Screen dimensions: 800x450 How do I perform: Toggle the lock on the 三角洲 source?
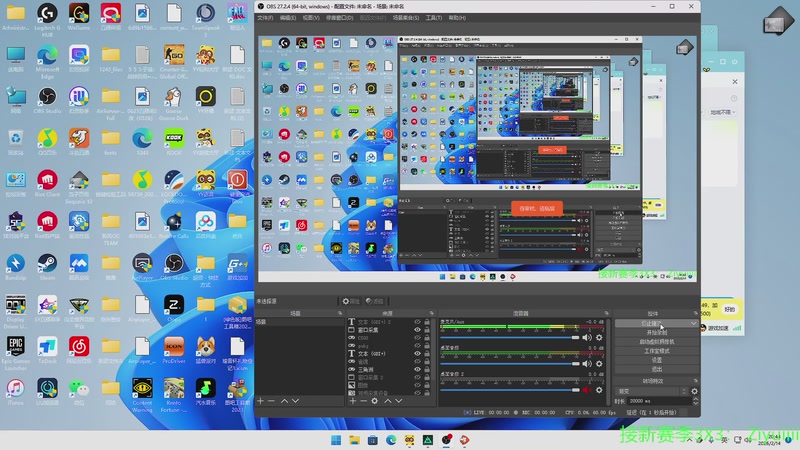coord(427,369)
